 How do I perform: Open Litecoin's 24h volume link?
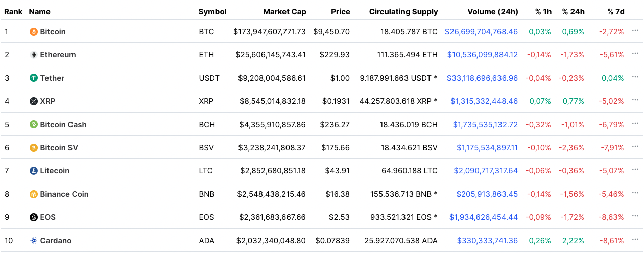click(x=485, y=171)
